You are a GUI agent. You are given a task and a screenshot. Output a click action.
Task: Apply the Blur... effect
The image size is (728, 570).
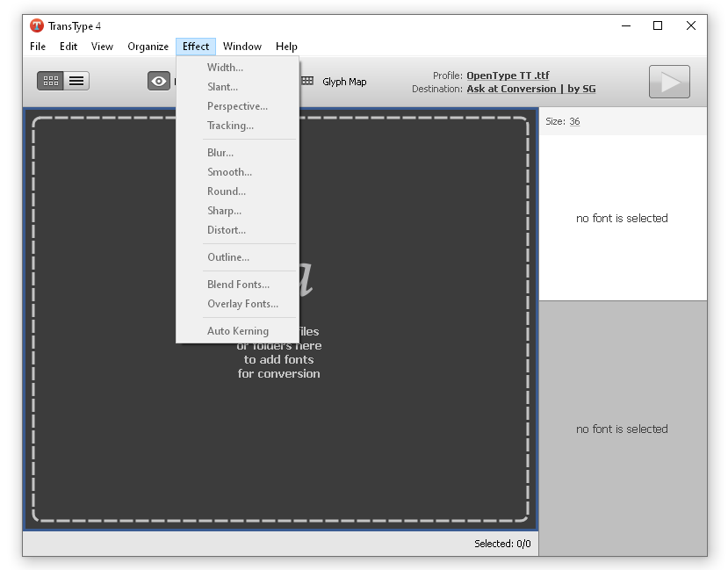pyautogui.click(x=237, y=153)
